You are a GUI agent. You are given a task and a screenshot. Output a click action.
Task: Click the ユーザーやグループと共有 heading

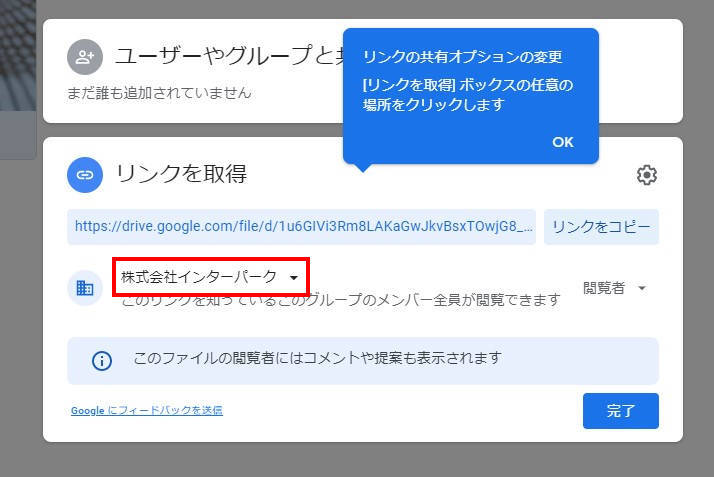(229, 56)
